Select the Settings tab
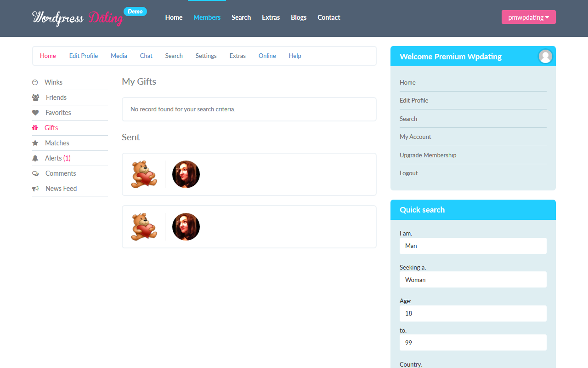The width and height of the screenshot is (588, 368). pos(206,56)
